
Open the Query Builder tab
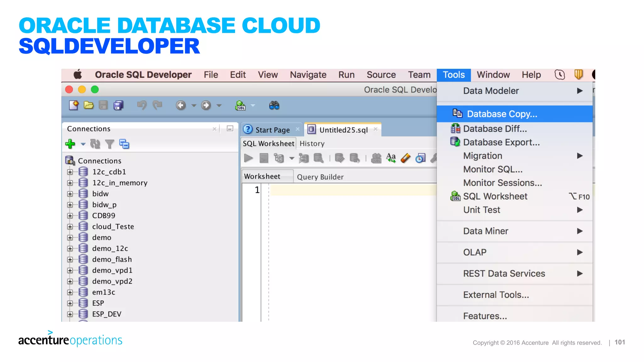(x=320, y=177)
